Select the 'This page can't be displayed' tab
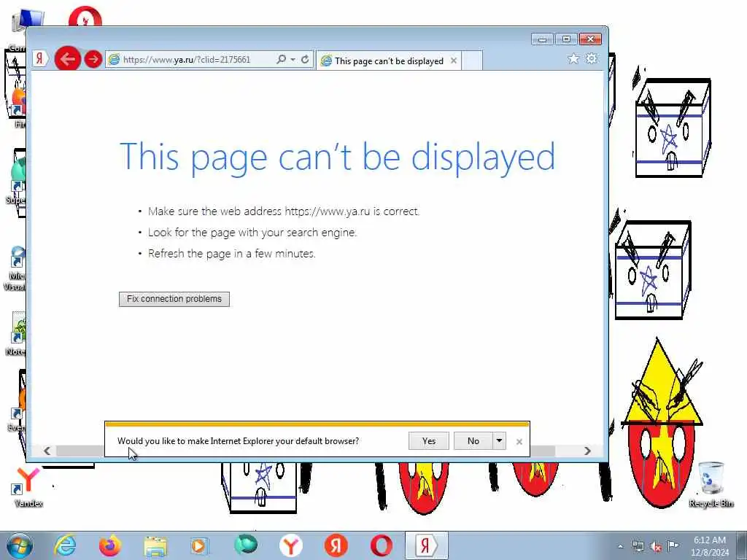The height and width of the screenshot is (560, 747). point(389,61)
